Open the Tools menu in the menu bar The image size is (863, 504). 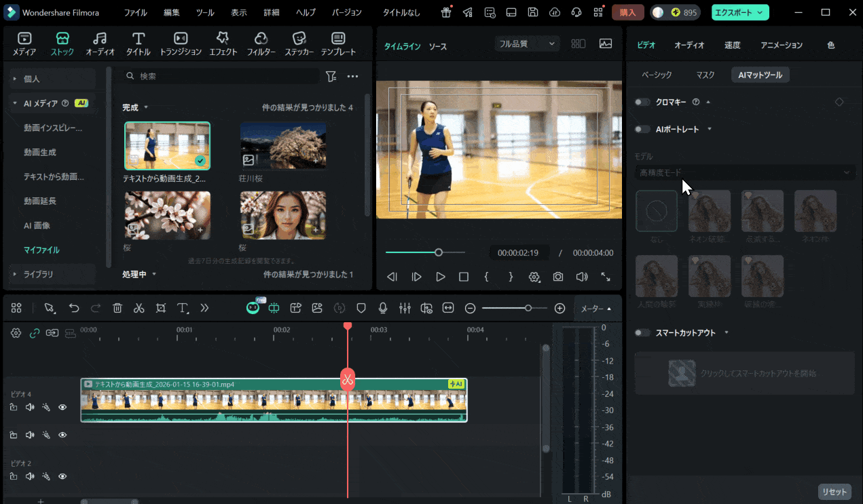pos(205,12)
